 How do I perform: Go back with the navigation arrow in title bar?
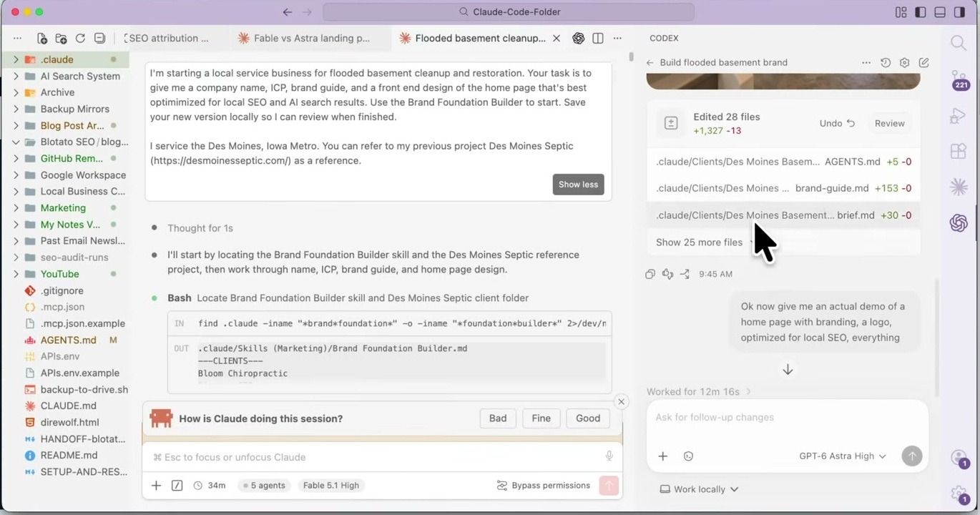coord(288,12)
